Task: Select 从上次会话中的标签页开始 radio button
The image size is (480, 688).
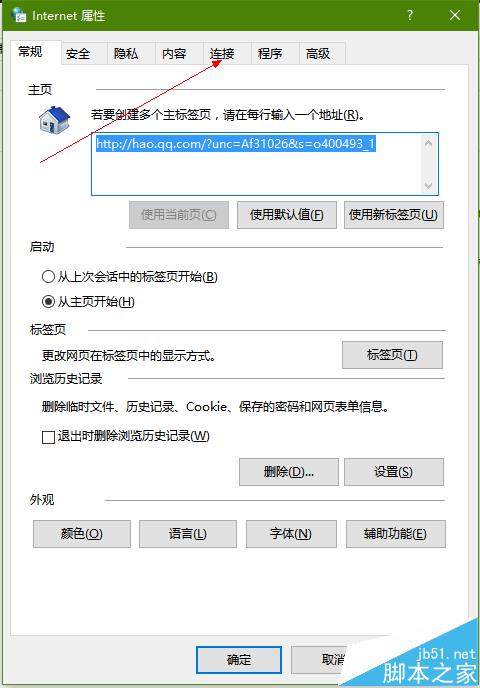Action: click(x=48, y=277)
